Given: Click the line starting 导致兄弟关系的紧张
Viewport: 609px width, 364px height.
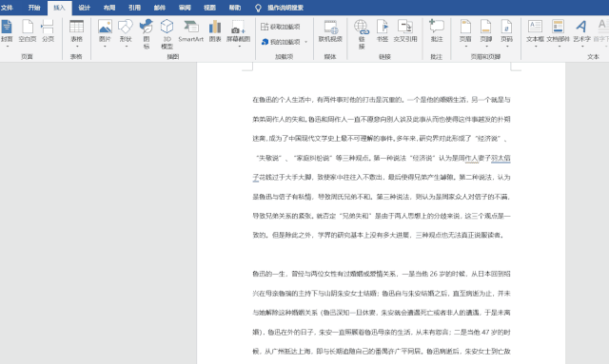Looking at the screenshot, I should click(382, 216).
